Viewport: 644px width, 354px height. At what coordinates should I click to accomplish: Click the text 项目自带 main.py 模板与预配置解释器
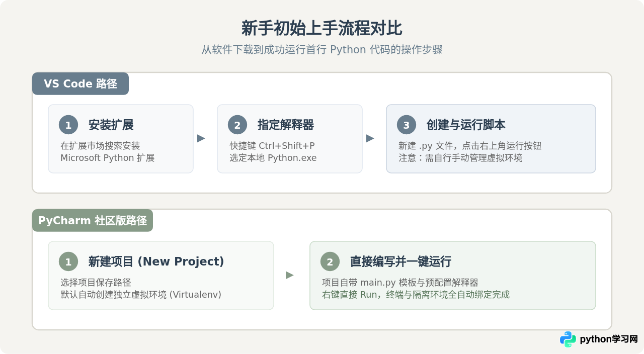click(x=400, y=283)
